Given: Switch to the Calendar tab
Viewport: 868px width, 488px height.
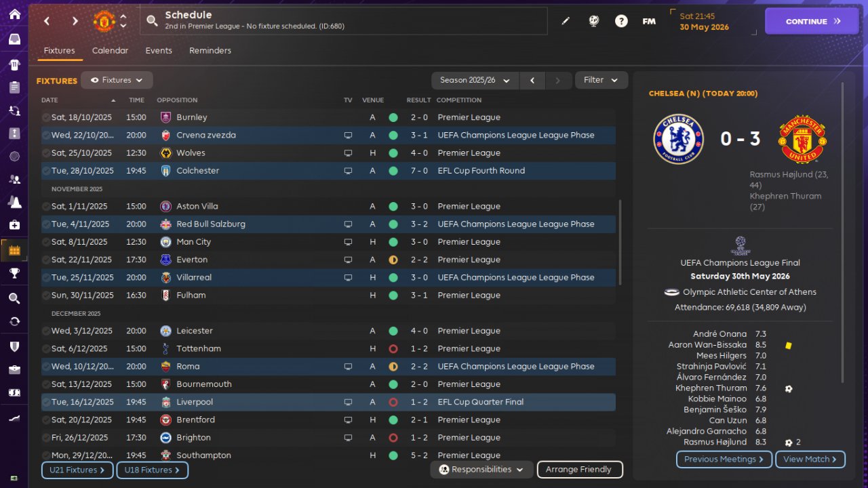Looking at the screenshot, I should coord(110,51).
